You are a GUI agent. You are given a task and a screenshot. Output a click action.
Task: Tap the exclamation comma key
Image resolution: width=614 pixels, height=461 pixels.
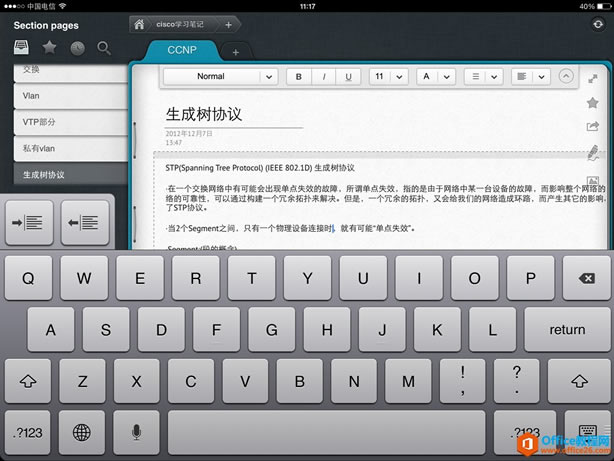[462, 381]
